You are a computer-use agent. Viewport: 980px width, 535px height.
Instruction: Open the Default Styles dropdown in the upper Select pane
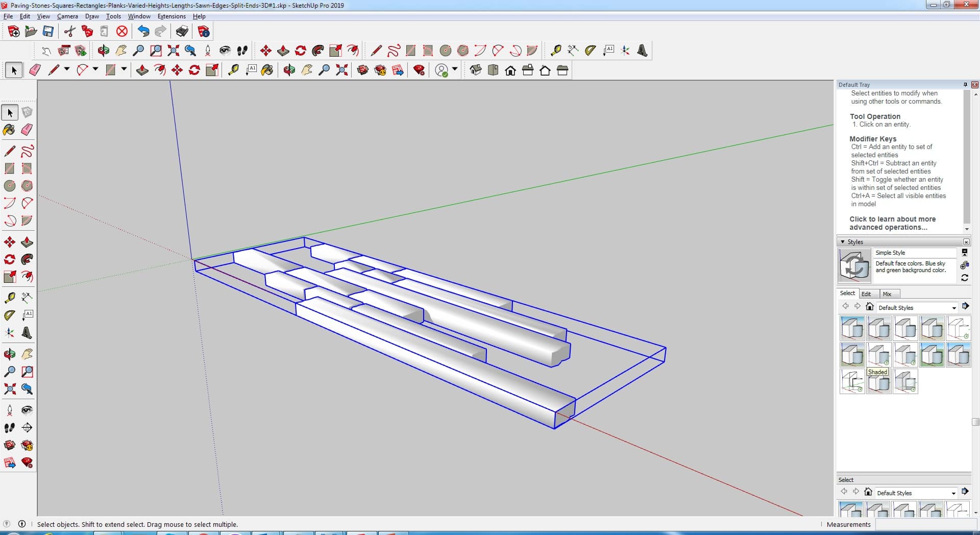coord(953,308)
